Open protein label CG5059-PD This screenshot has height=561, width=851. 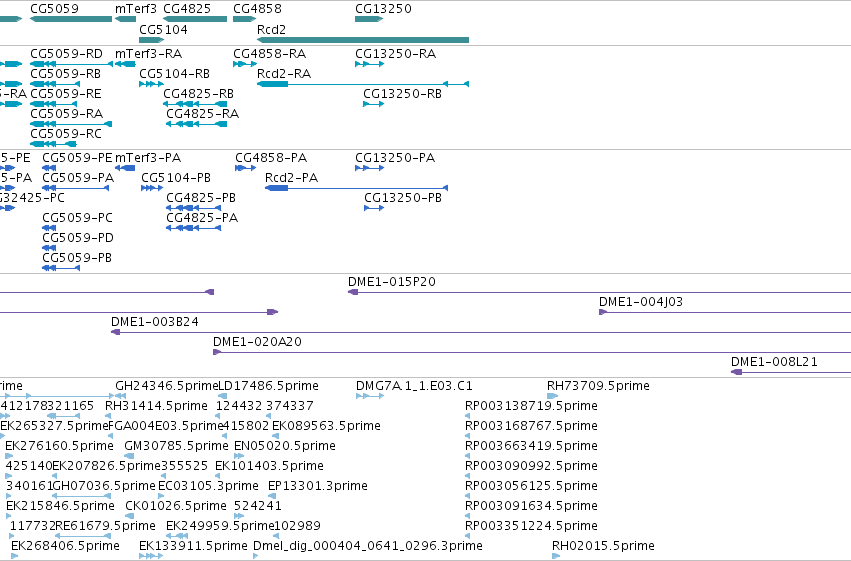tap(78, 238)
